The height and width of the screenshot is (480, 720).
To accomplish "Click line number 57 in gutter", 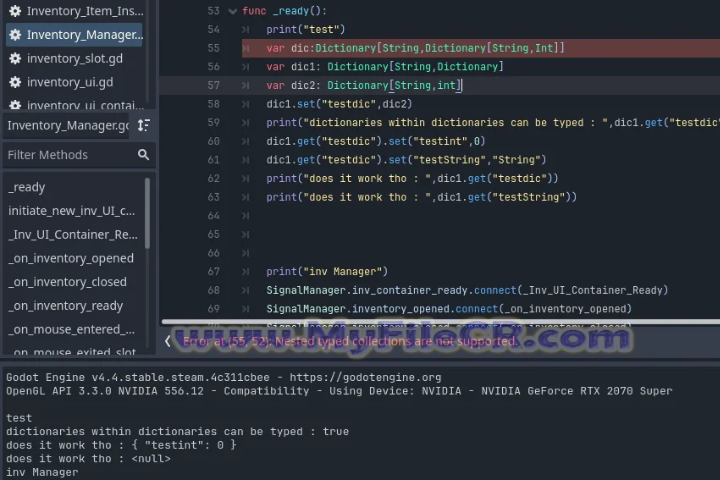I will [x=214, y=85].
